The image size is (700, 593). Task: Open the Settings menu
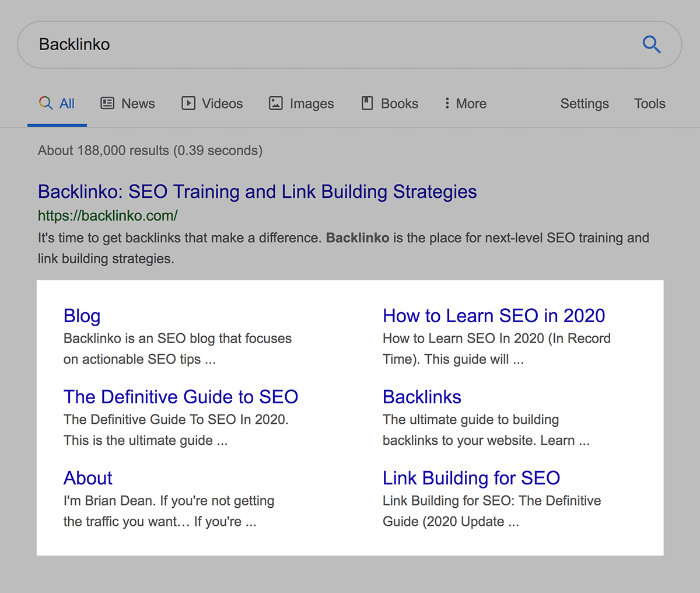(584, 104)
